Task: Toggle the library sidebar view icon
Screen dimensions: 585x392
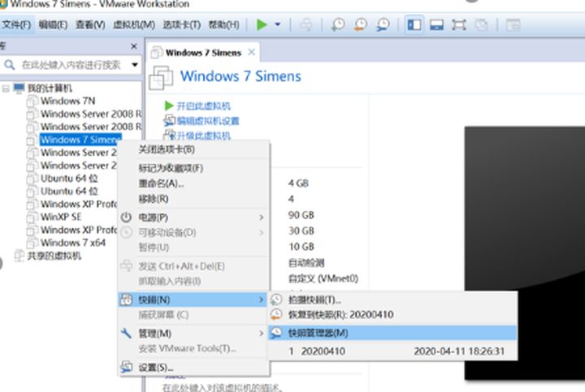Action: point(414,25)
